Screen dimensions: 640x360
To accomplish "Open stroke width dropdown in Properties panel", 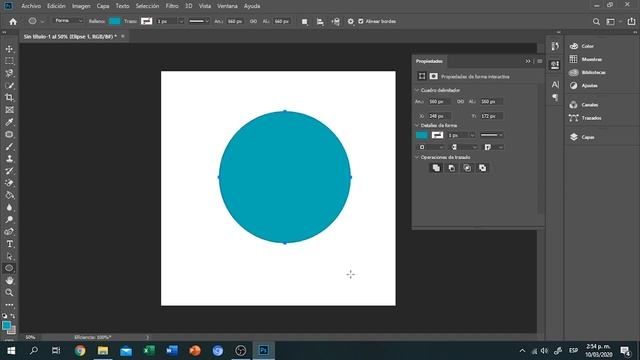I will pos(472,135).
